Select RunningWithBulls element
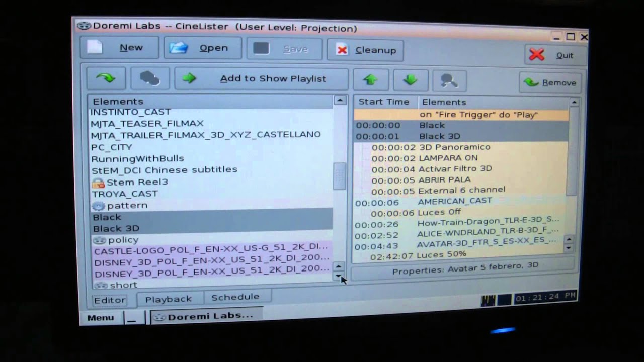The width and height of the screenshot is (644, 362). (x=210, y=158)
